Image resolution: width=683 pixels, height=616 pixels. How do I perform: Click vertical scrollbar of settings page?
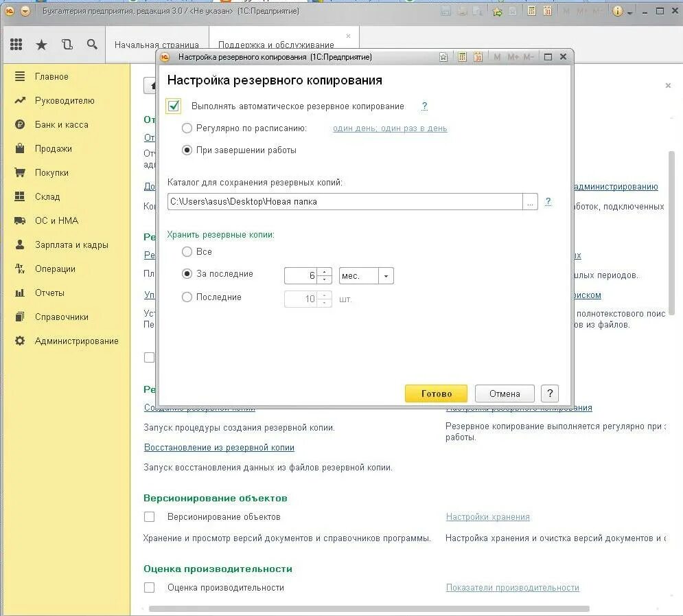(672, 233)
